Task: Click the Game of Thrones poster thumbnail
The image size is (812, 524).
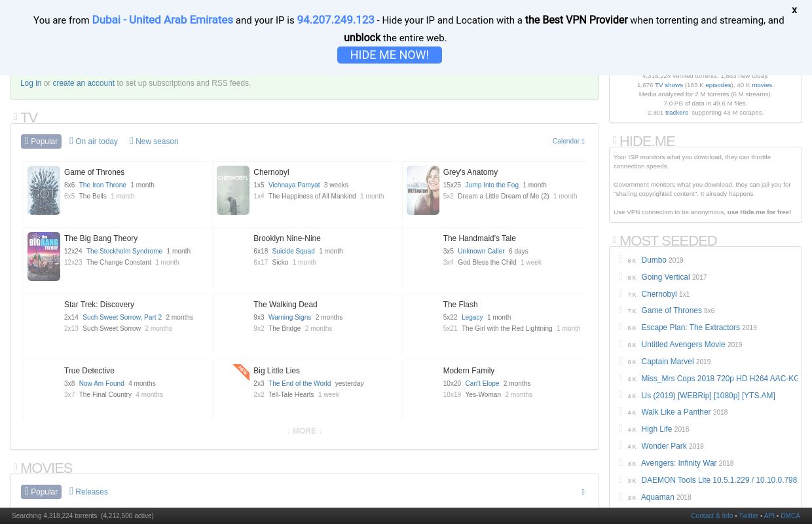Action: coord(44,191)
